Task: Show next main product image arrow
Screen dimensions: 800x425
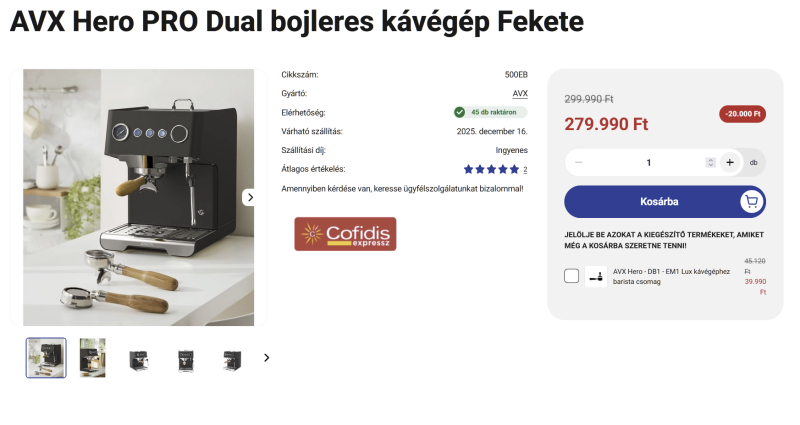Action: pyautogui.click(x=250, y=197)
